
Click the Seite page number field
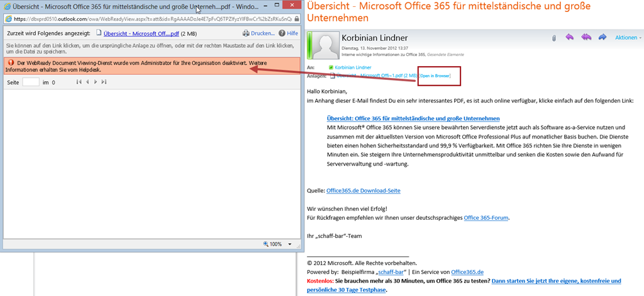point(31,83)
